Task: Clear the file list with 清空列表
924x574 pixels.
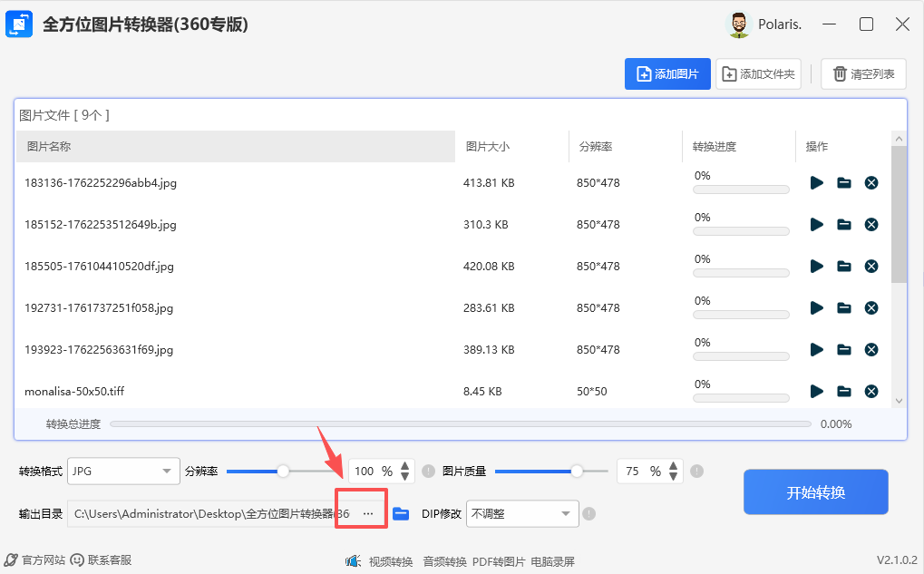Action: tap(861, 73)
